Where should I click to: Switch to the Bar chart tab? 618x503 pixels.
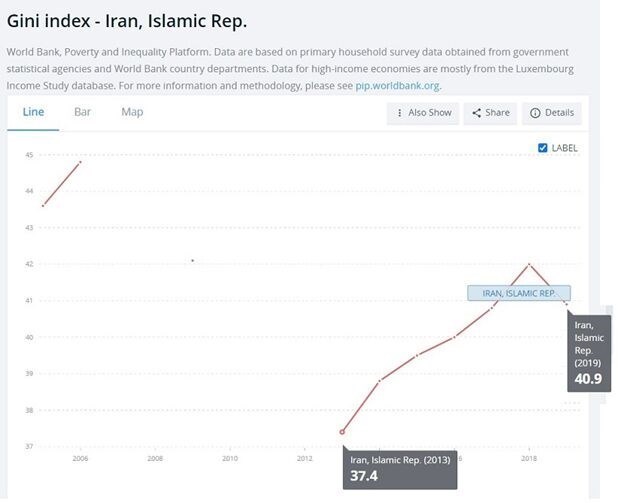[82, 112]
